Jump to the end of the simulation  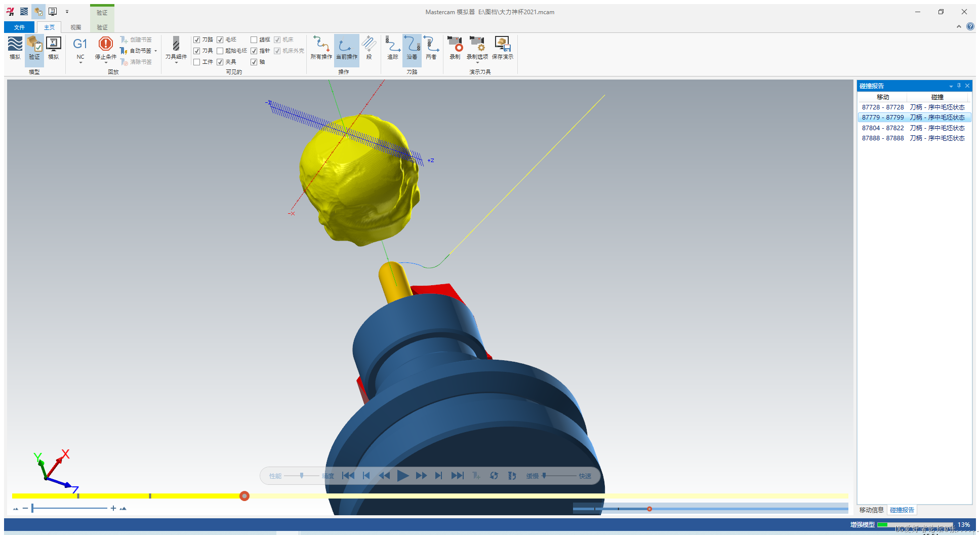[x=457, y=476]
